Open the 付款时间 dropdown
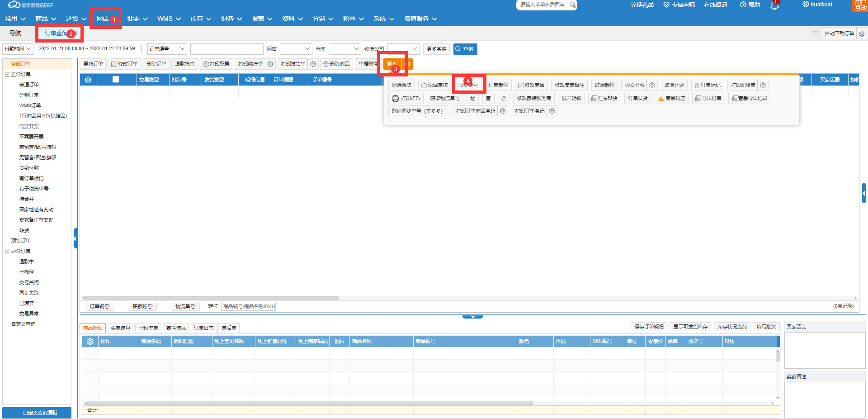This screenshot has width=868, height=419. (18, 49)
